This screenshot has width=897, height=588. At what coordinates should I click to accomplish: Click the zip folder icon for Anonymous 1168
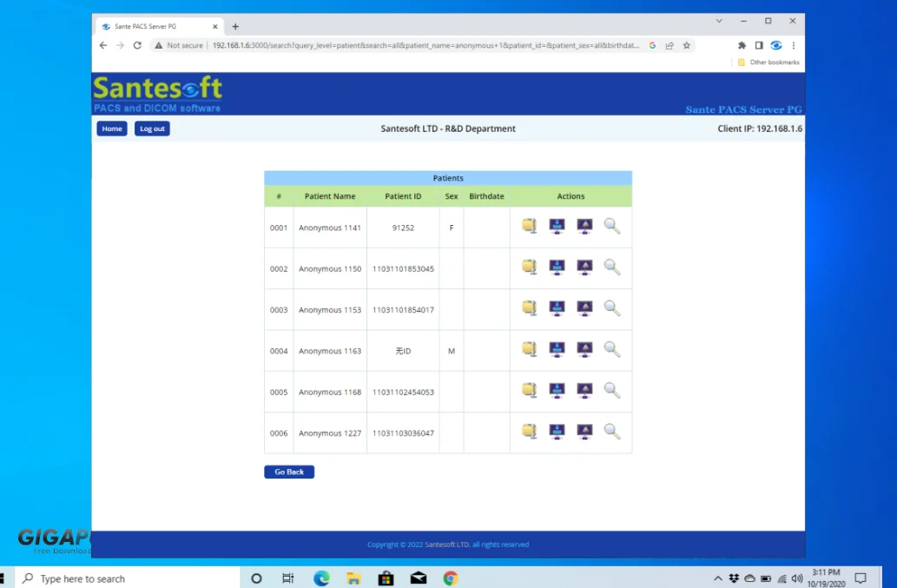tap(529, 391)
